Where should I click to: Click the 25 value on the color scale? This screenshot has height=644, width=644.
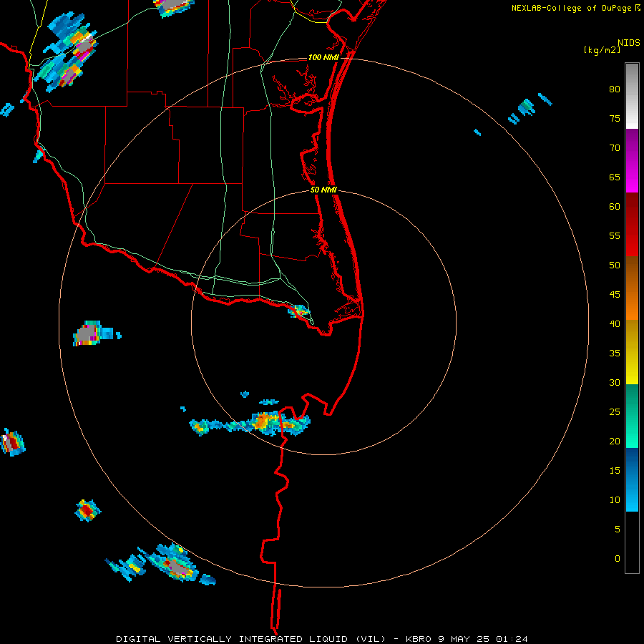[x=615, y=412]
